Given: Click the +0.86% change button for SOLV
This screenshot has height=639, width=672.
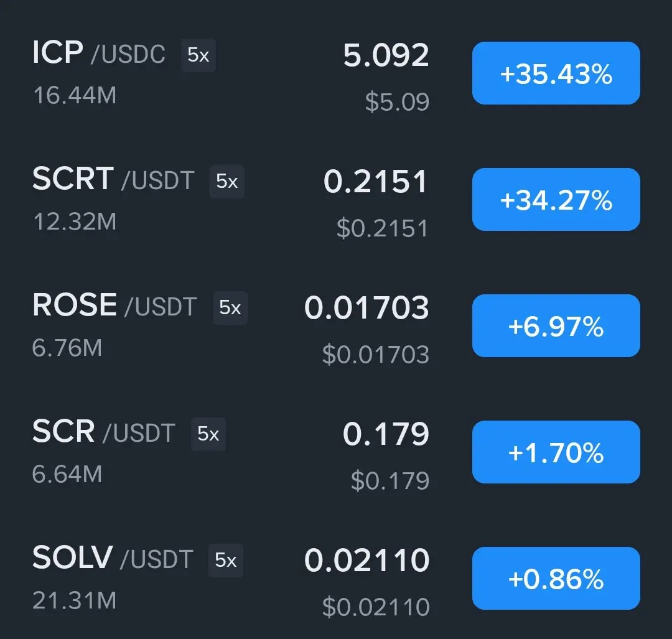Looking at the screenshot, I should coord(556,578).
